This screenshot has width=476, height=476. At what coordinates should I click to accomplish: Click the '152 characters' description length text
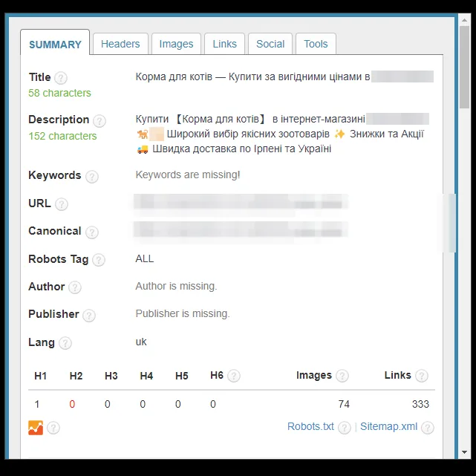(x=62, y=136)
